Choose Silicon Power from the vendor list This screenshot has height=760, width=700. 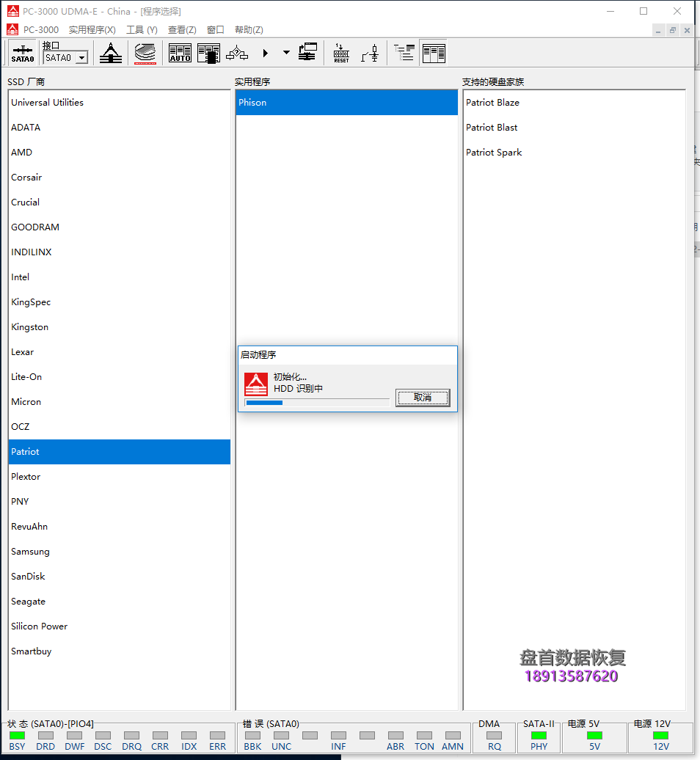[120, 626]
